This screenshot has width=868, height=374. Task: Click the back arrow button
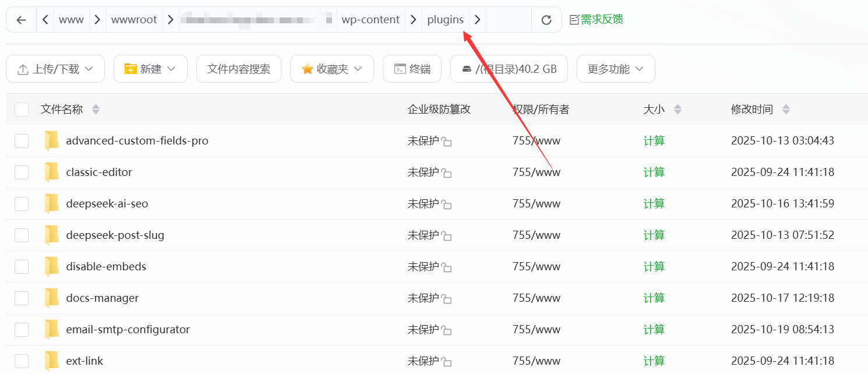coord(22,20)
